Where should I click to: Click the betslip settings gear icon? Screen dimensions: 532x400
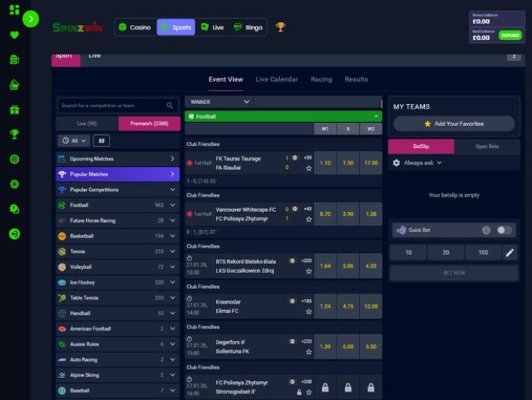point(397,162)
